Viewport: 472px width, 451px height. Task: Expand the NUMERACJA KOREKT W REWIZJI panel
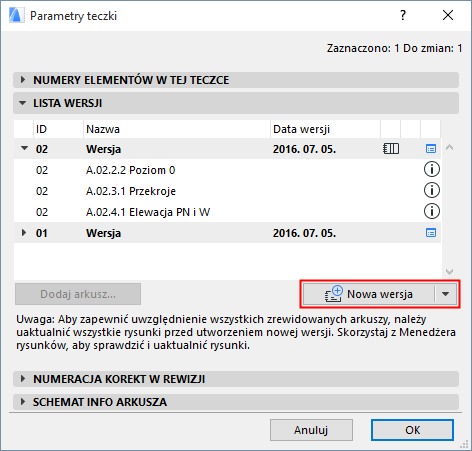click(236, 379)
